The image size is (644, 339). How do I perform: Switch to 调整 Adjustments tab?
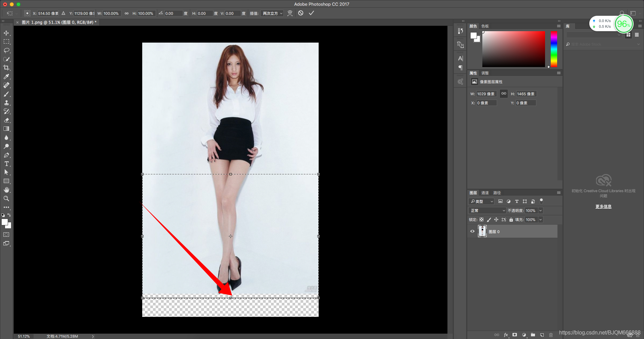coord(485,73)
